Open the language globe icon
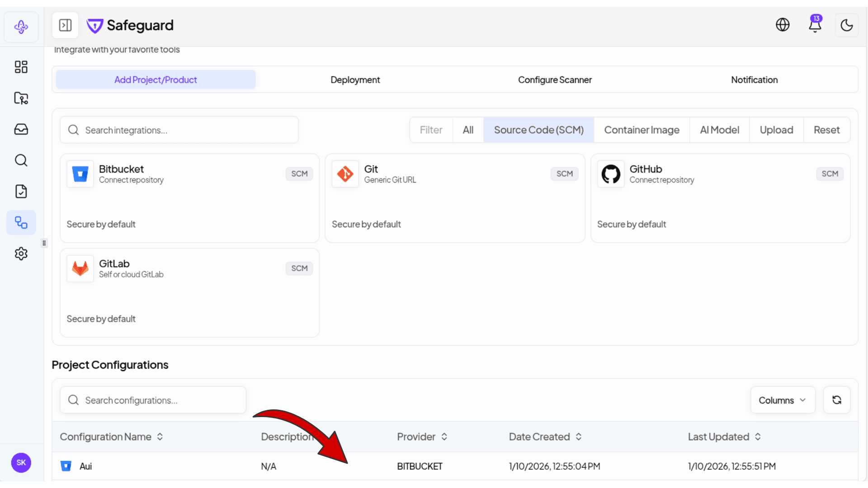The image size is (868, 488). 783,25
